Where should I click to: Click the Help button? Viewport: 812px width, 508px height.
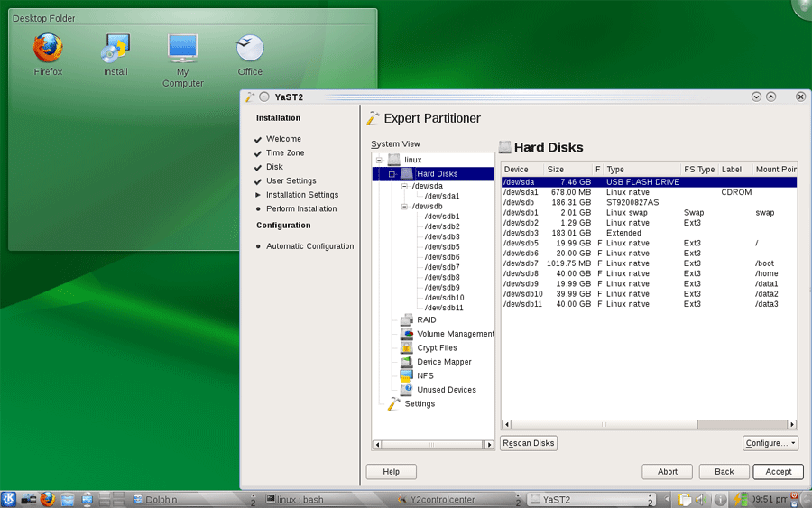[391, 472]
